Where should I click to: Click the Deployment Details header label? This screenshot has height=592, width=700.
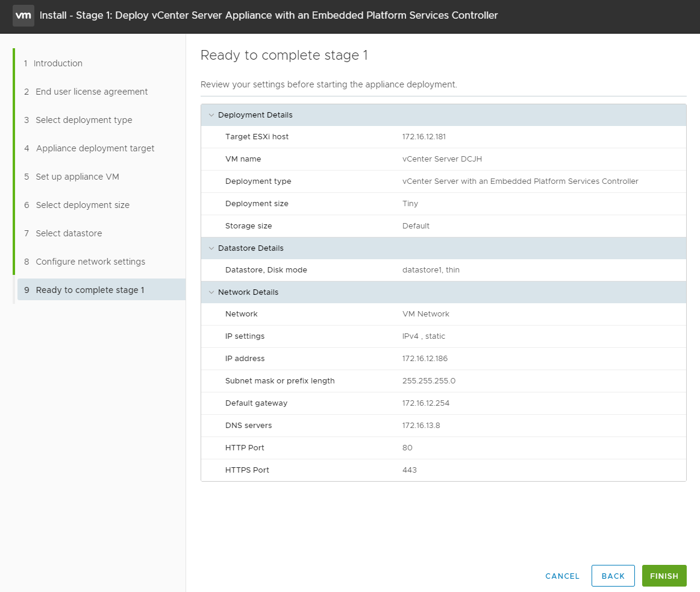(x=255, y=115)
